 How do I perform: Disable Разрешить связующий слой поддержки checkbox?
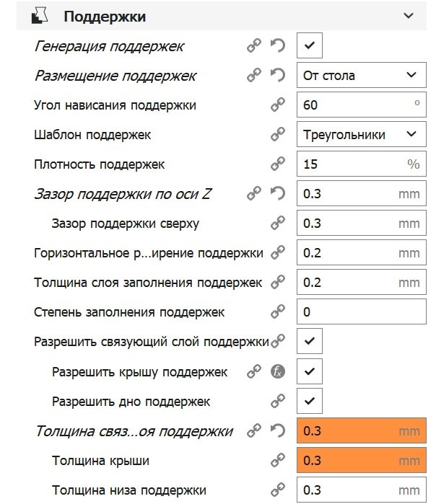(x=309, y=342)
